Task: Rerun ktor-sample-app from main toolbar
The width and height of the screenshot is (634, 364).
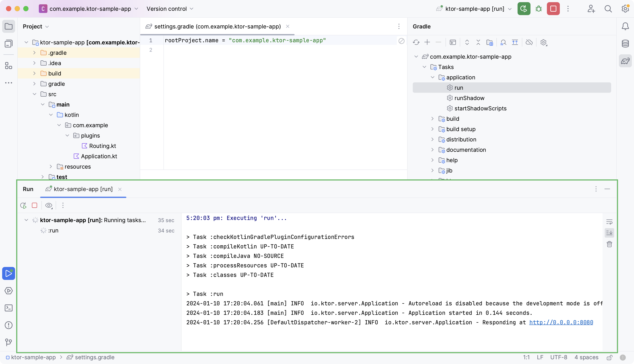Action: click(524, 9)
